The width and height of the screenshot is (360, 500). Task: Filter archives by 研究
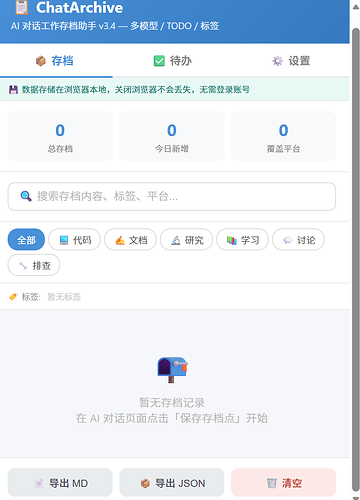186,240
